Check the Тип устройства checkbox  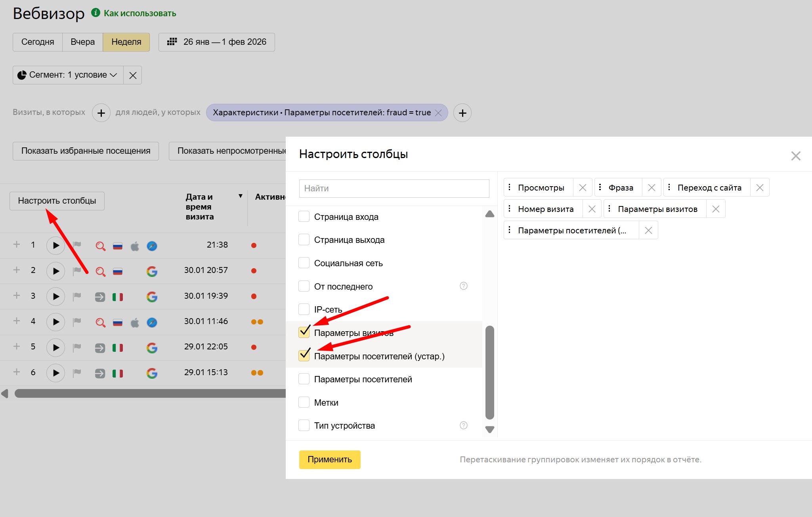click(304, 425)
